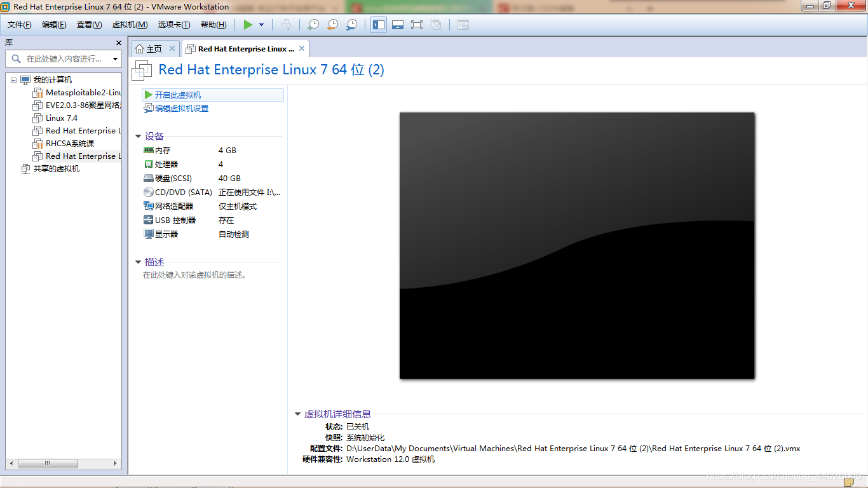Toggle the library sidebar view icon
868x488 pixels.
[x=379, y=25]
